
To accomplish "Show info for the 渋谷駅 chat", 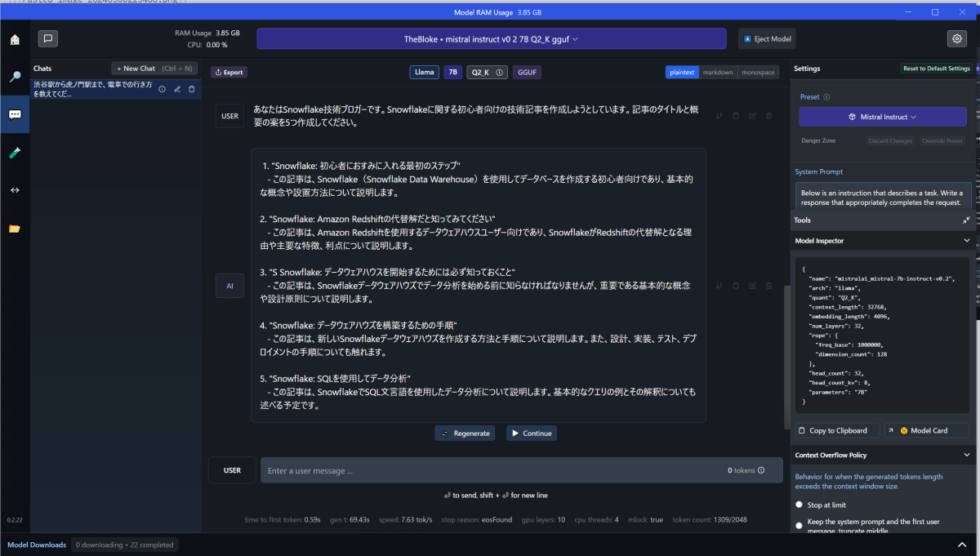I will (x=162, y=89).
